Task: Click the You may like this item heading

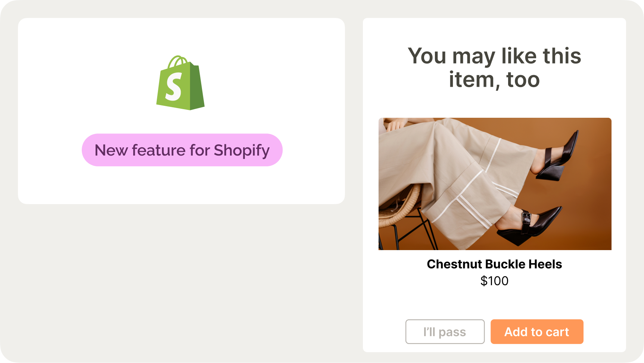Action: (494, 68)
